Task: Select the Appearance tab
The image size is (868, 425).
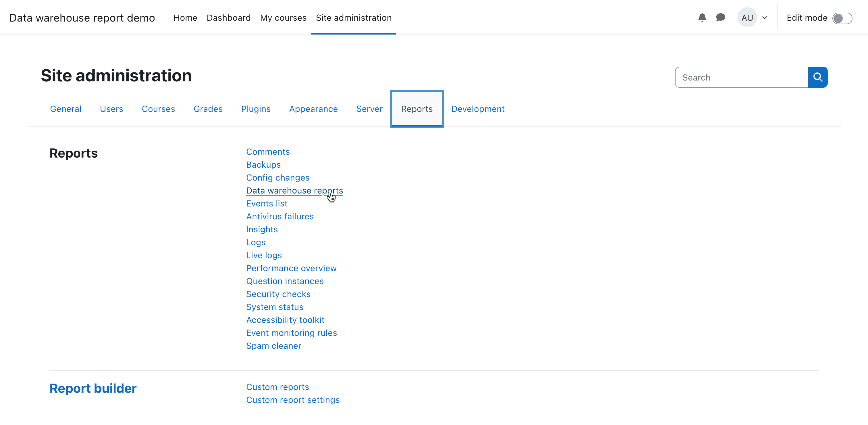Action: (313, 109)
